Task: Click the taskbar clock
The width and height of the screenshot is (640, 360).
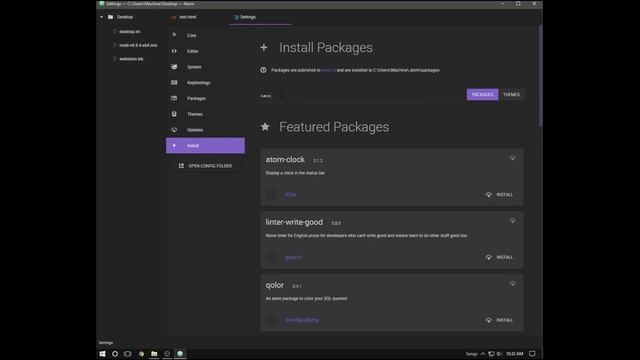Action: click(515, 354)
